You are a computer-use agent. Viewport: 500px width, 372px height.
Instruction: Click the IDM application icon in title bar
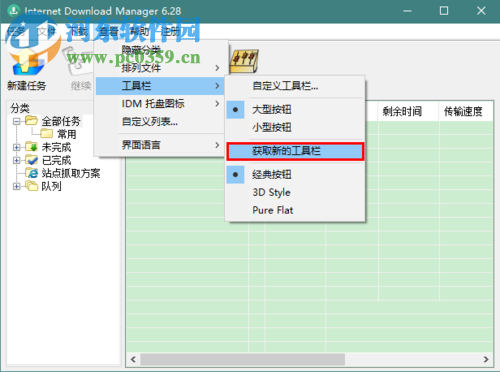pyautogui.click(x=13, y=11)
